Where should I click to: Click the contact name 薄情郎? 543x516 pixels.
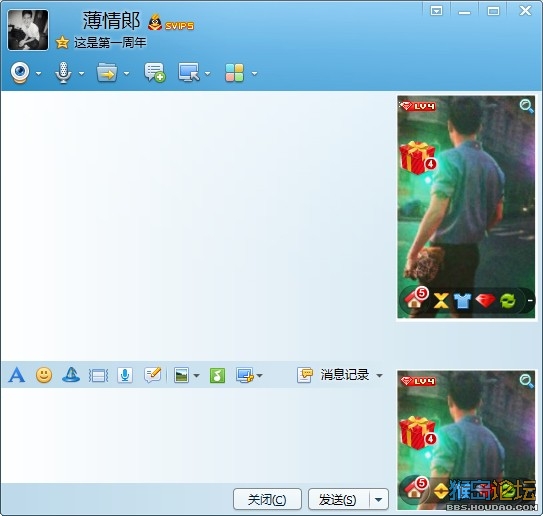111,20
